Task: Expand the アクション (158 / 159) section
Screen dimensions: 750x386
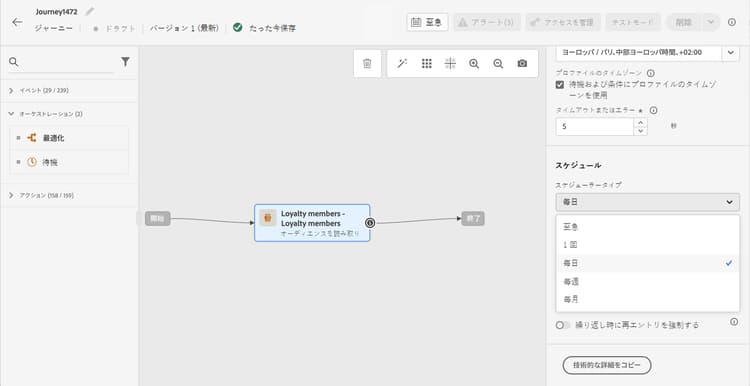Action: click(69, 195)
